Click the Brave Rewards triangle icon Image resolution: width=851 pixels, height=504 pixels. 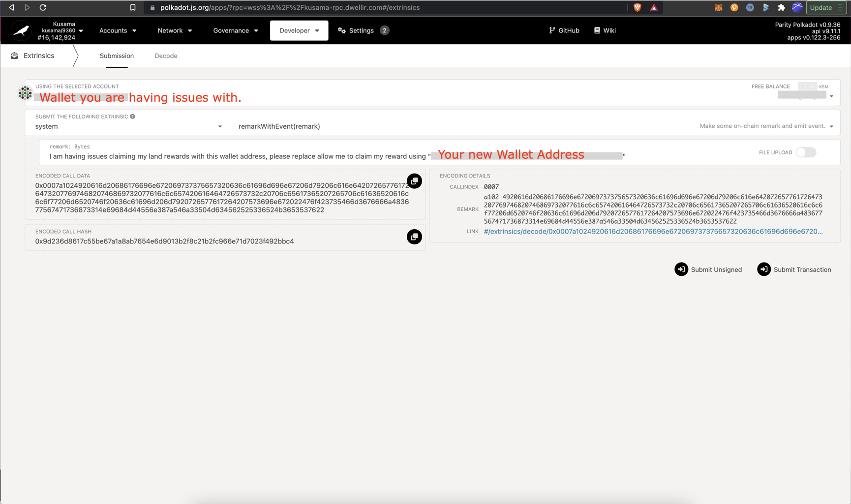(654, 7)
